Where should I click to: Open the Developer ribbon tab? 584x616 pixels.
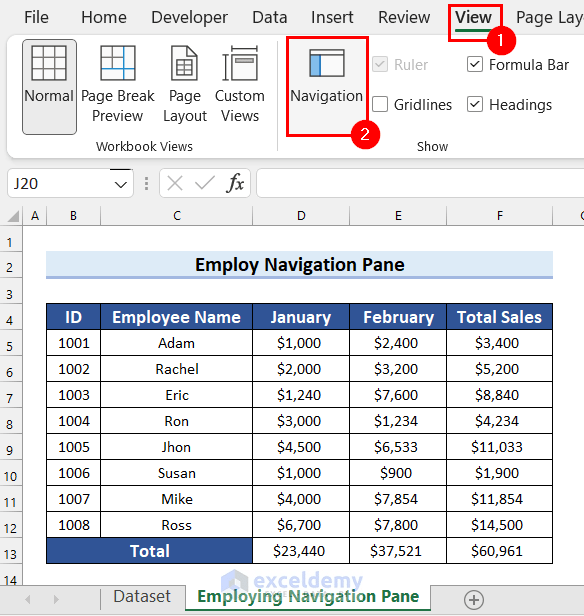[x=189, y=17]
